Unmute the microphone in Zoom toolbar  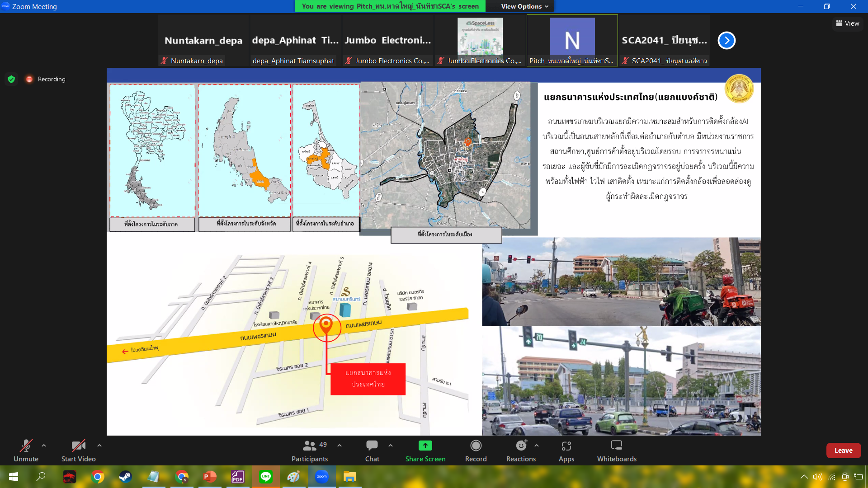[26, 450]
